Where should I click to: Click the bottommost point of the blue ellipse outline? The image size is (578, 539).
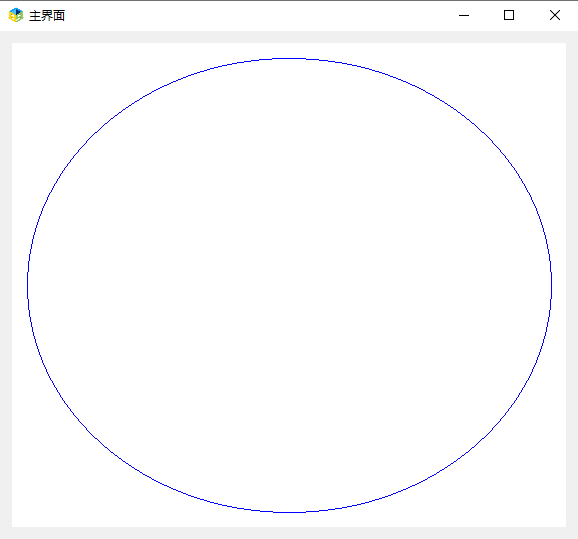click(289, 512)
